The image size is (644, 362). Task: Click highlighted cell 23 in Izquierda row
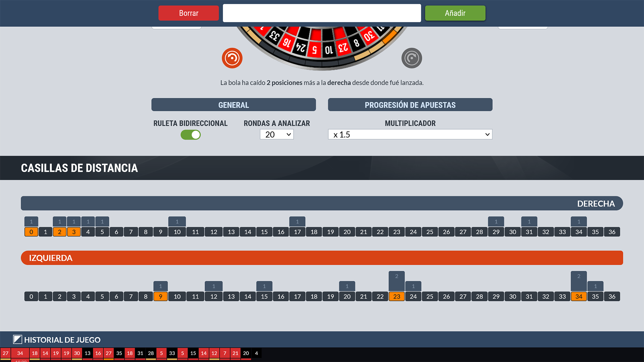(396, 297)
